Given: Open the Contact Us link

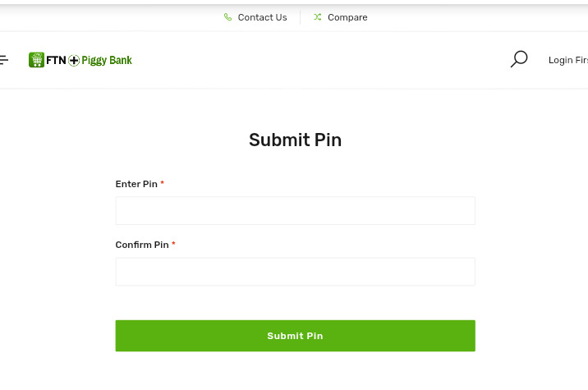Looking at the screenshot, I should [262, 17].
